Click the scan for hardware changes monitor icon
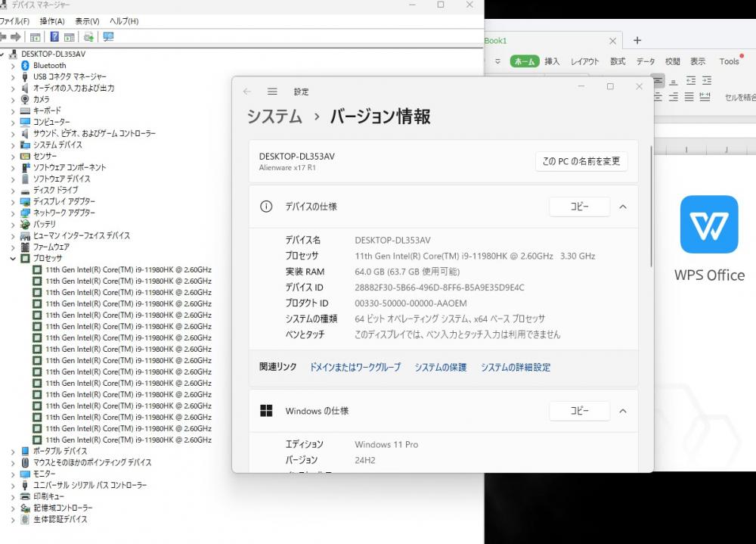 (108, 36)
